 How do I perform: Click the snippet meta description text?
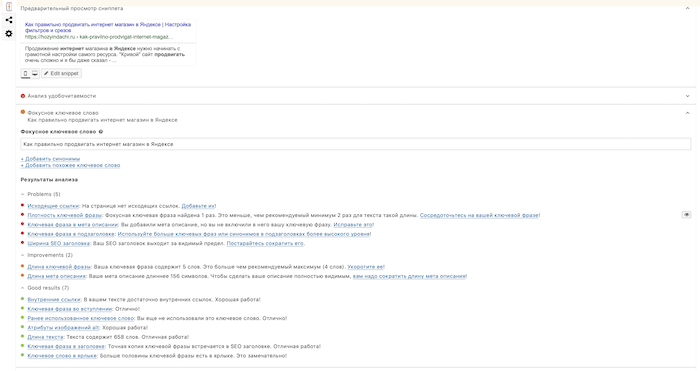point(104,54)
